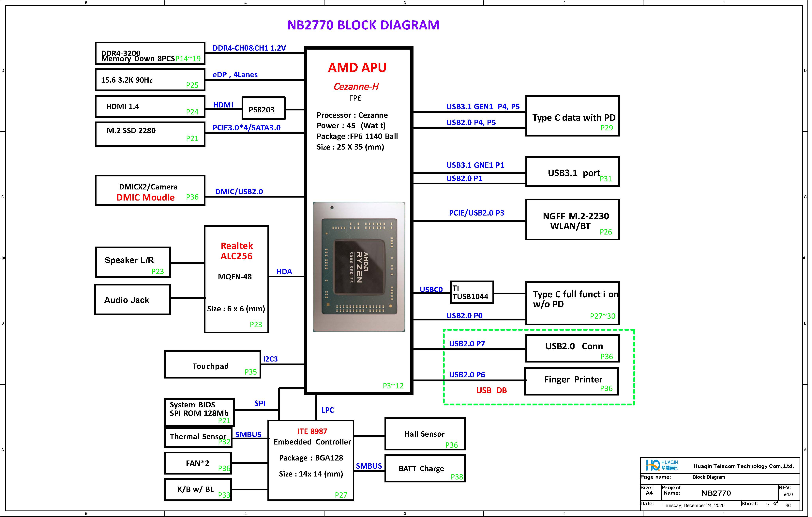Select the Hall Sensor block
This screenshot has height=517, width=812.
[x=425, y=434]
